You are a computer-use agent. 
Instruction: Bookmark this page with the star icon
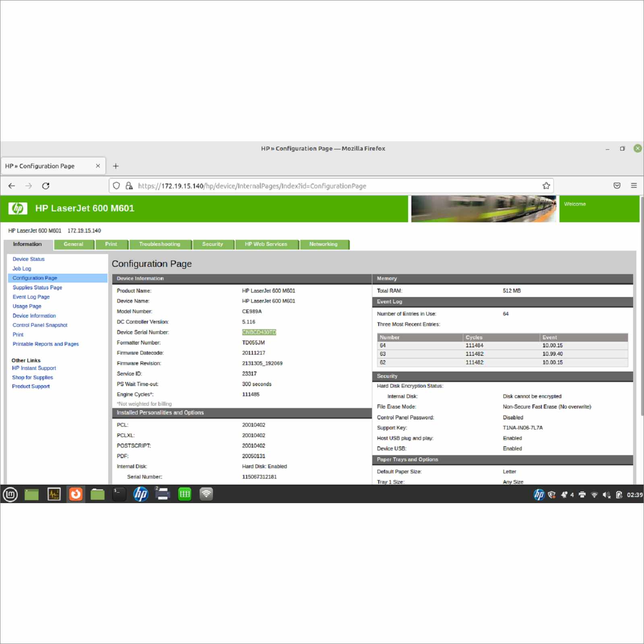coord(546,186)
